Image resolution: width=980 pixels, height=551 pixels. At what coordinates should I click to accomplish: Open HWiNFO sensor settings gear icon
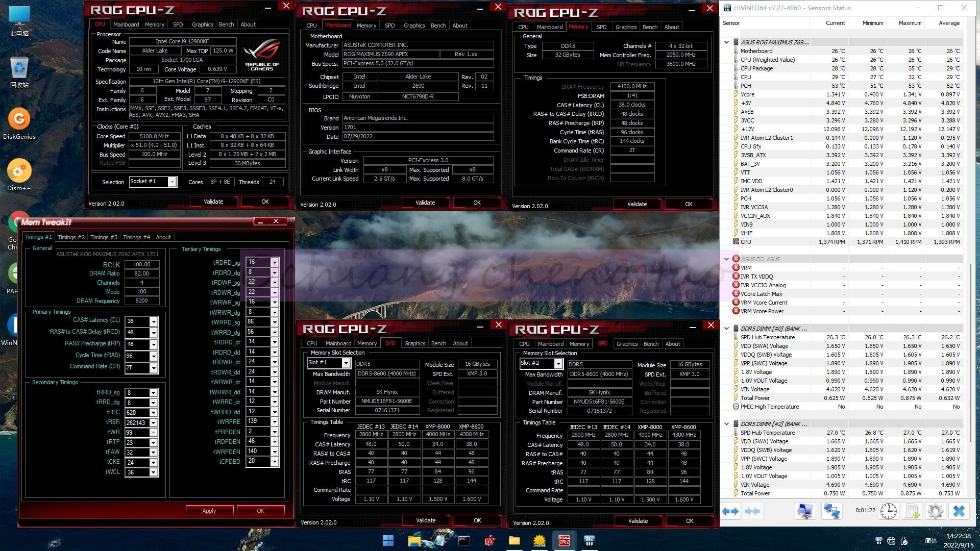point(936,511)
